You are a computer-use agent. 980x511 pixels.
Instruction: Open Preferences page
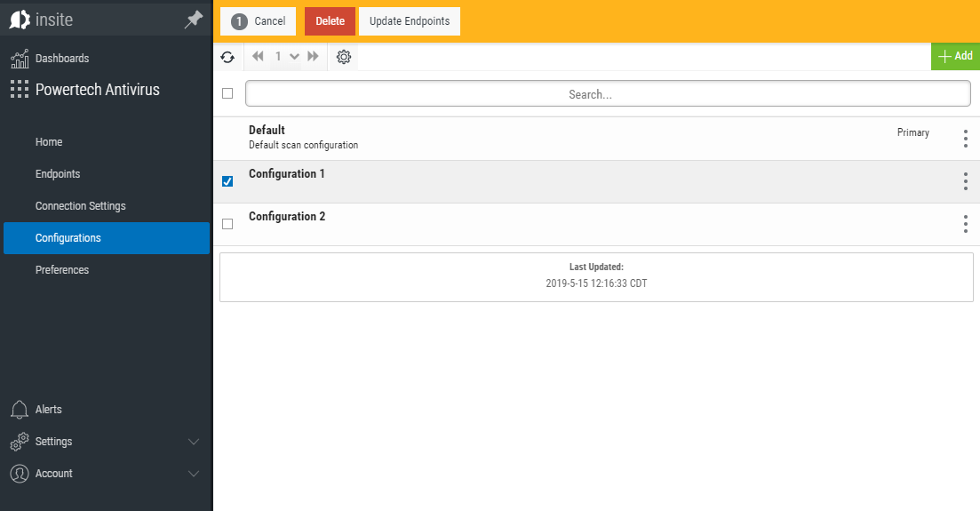pyautogui.click(x=62, y=269)
